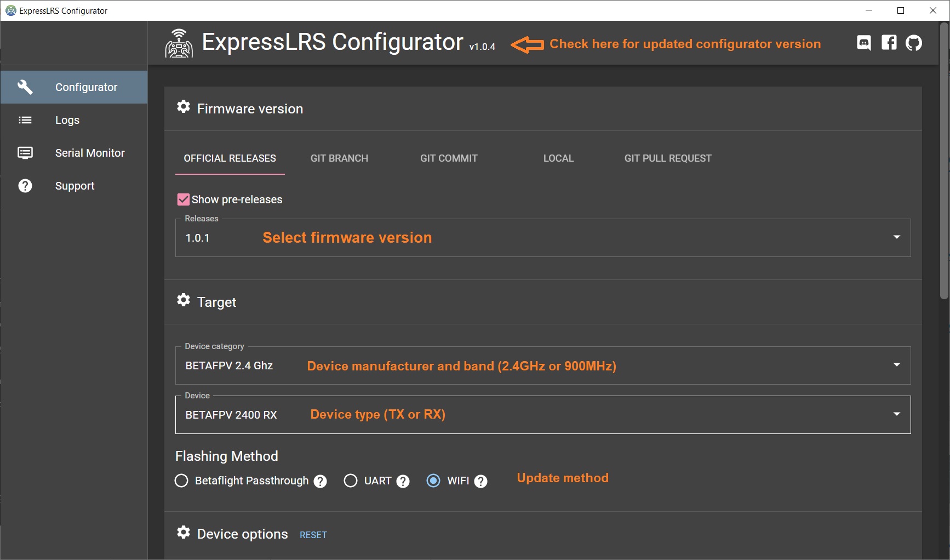Click the Logs list icon

(x=25, y=120)
